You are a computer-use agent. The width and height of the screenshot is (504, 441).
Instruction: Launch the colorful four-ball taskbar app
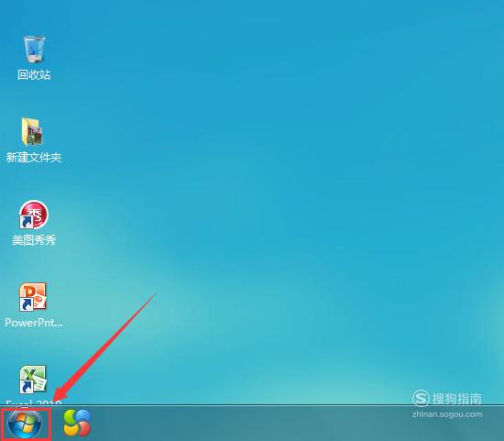tap(77, 423)
